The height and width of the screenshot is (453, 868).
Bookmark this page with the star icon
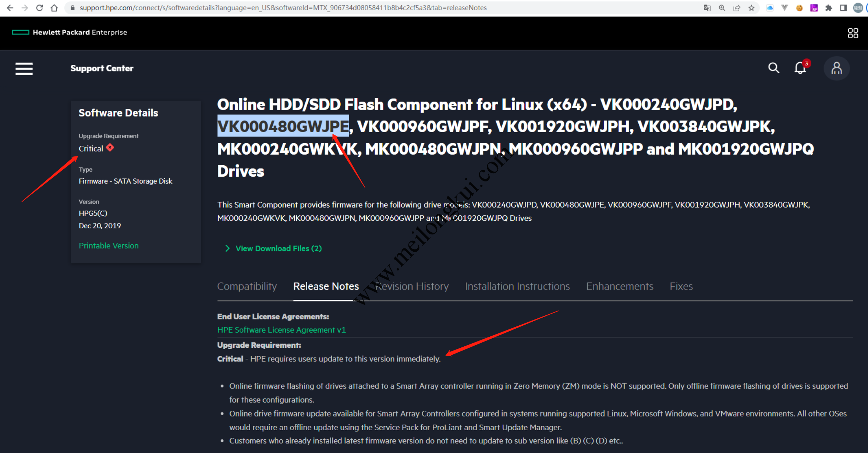751,8
